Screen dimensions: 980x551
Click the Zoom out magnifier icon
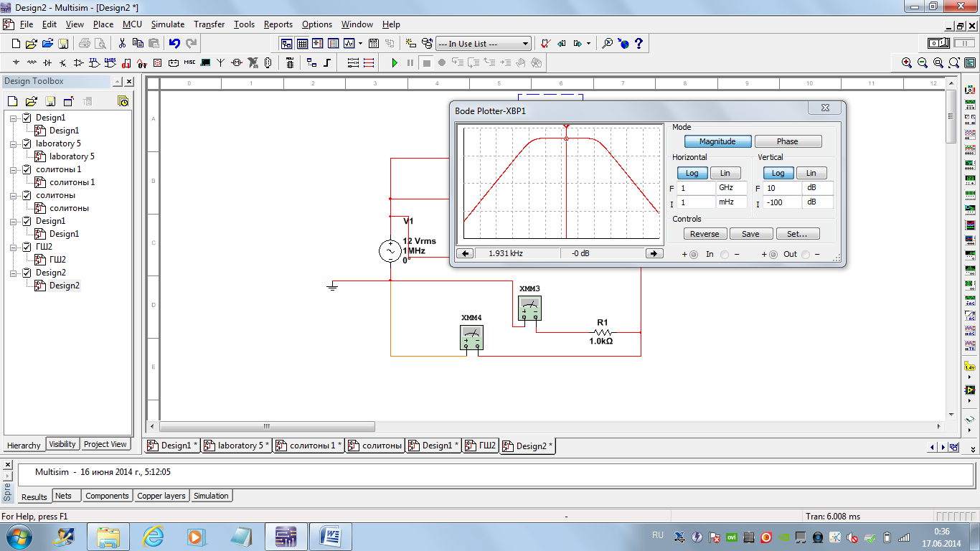tap(923, 63)
